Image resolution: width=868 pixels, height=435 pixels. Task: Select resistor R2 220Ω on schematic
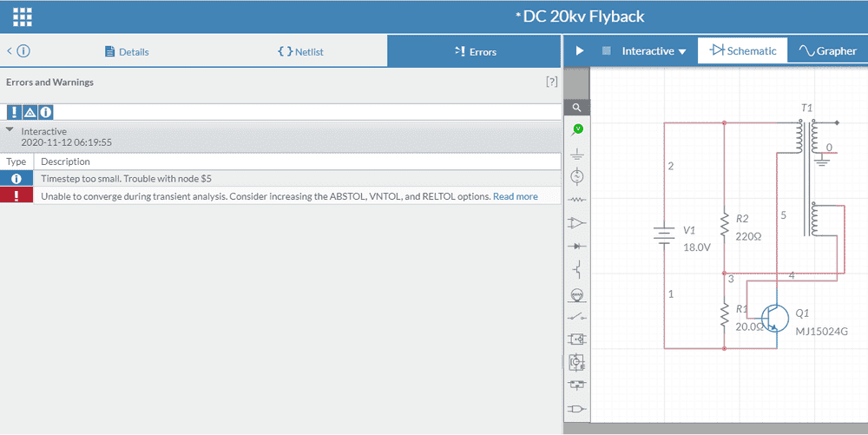(x=724, y=227)
